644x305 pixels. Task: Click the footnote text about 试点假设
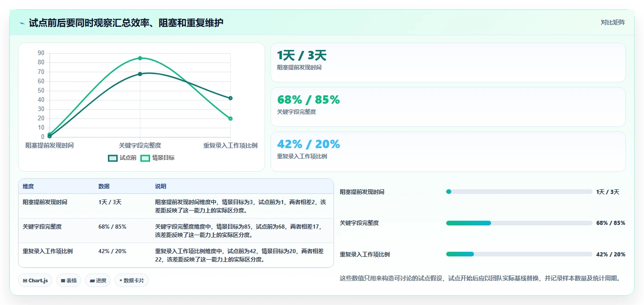tap(480, 278)
